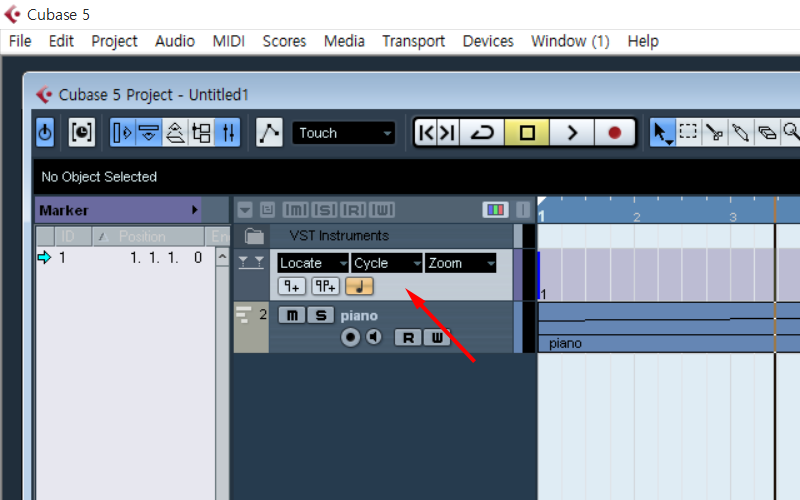Click the red Record button

pyautogui.click(x=615, y=133)
